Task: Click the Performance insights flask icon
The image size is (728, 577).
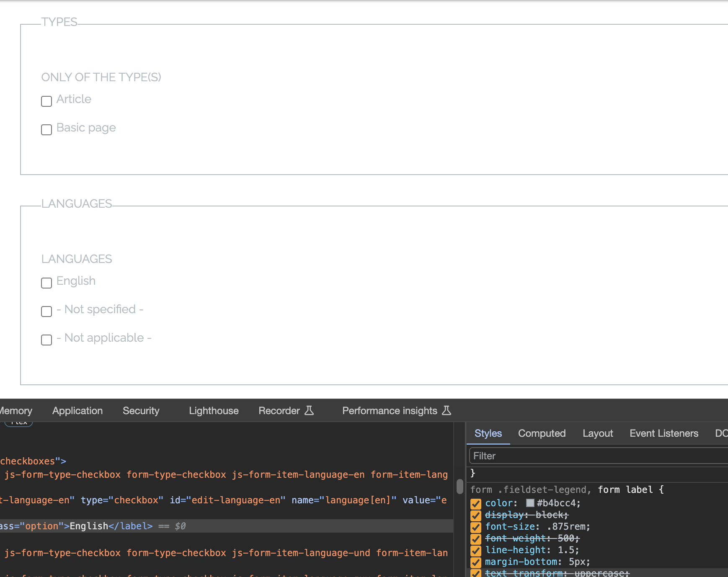Action: 447,411
